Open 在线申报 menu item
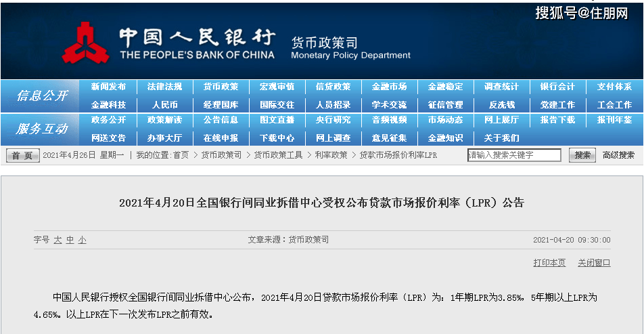This screenshot has height=334, width=644. (x=221, y=138)
